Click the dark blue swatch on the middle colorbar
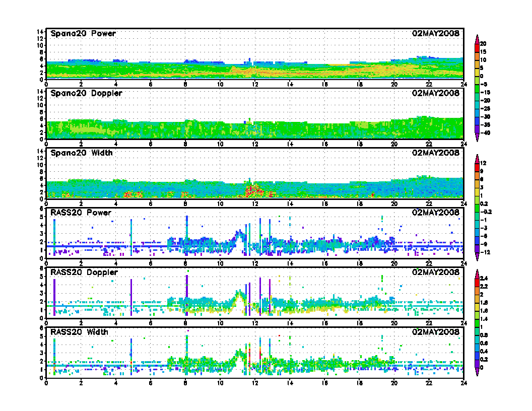 477,240
